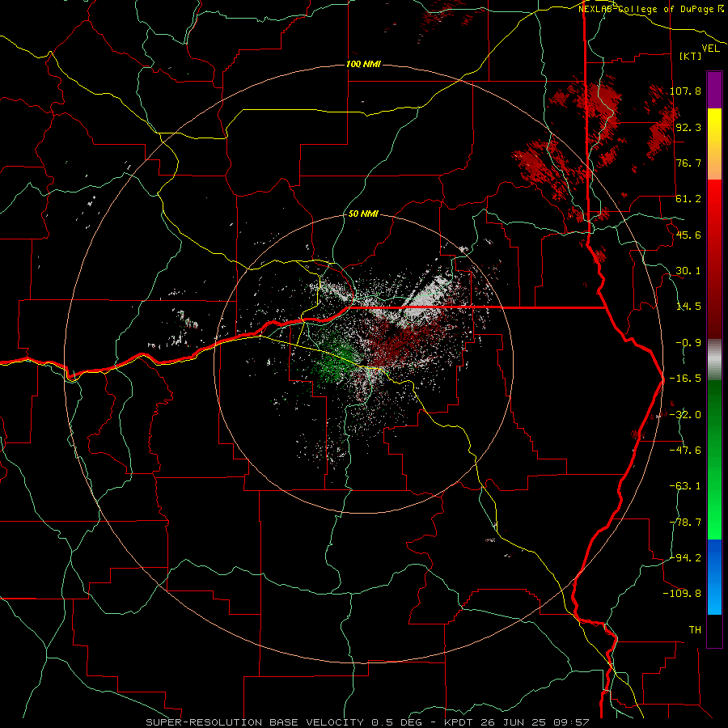Click the TH legend label
The image size is (728, 728).
[x=695, y=629]
